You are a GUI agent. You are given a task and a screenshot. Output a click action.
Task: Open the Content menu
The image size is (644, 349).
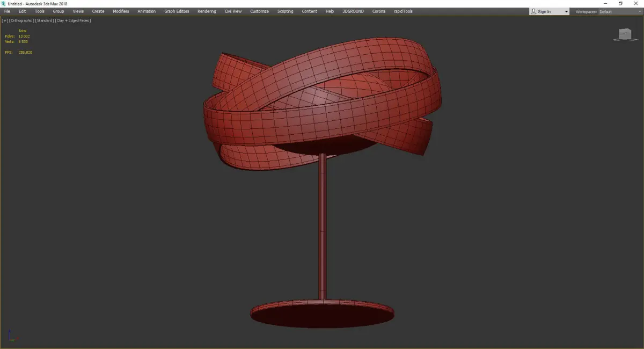tap(309, 11)
